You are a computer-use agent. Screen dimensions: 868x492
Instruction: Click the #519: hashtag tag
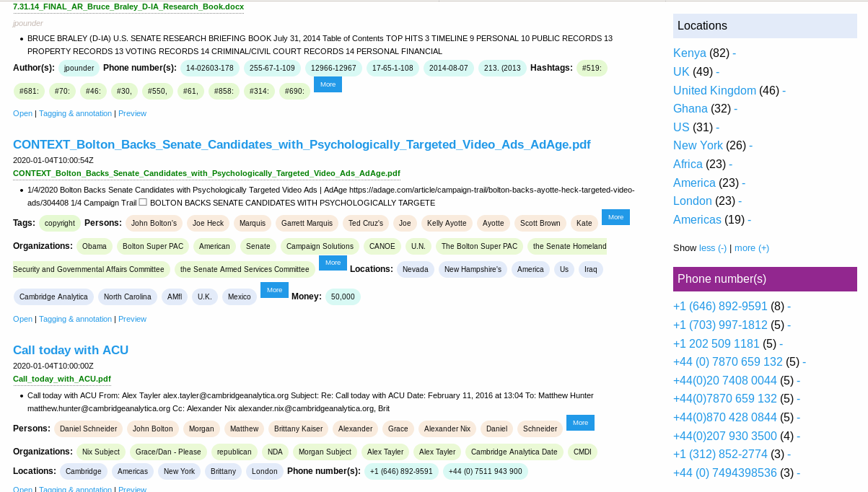click(592, 69)
